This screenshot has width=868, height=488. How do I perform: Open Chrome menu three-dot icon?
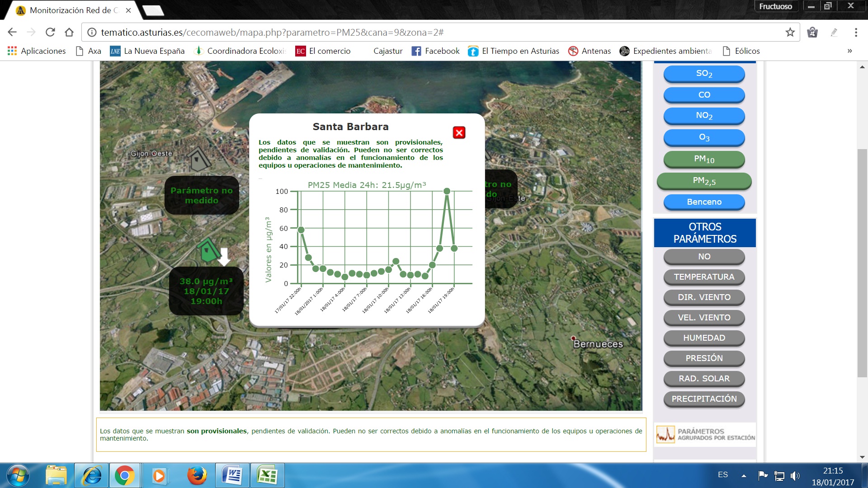pos(855,33)
